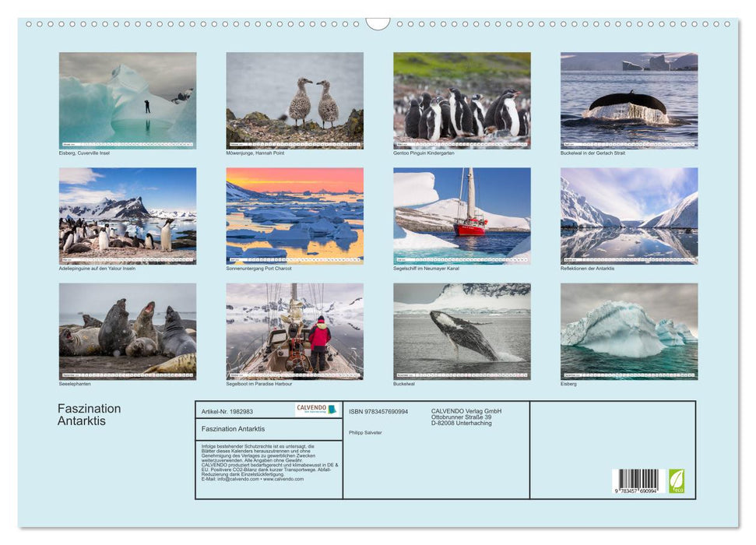Viewport: 756px width, 545px height.
Task: Click the blue bookmark icon beside the CALVENDO logo
Action: point(333,407)
